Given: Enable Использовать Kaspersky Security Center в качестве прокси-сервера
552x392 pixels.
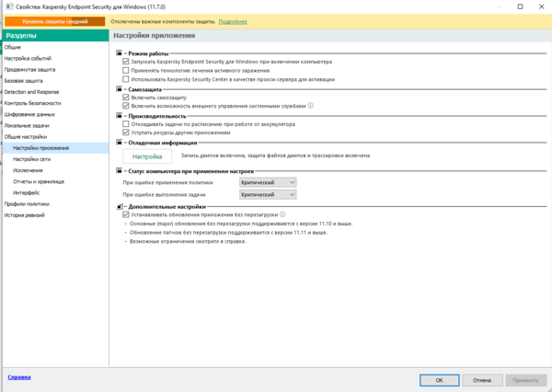Looking at the screenshot, I should pos(126,79).
